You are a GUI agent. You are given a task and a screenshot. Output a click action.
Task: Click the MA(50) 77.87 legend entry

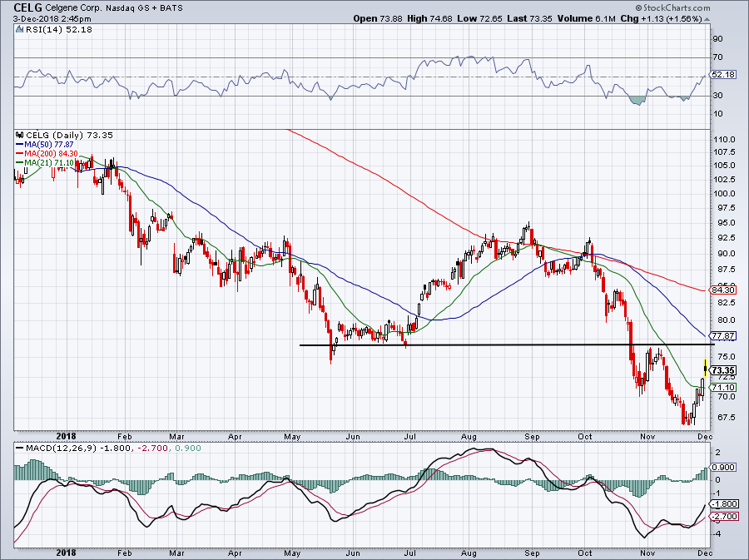tap(45, 144)
